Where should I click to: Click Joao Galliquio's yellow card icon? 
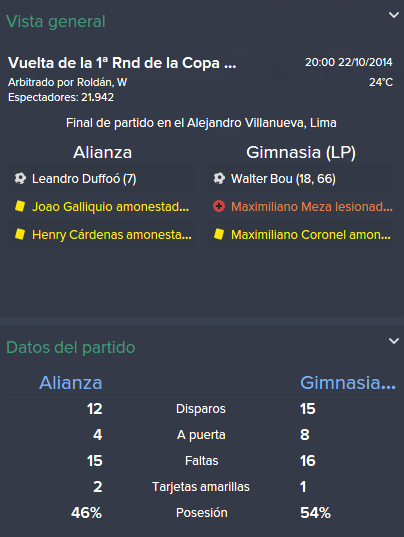coord(20,206)
